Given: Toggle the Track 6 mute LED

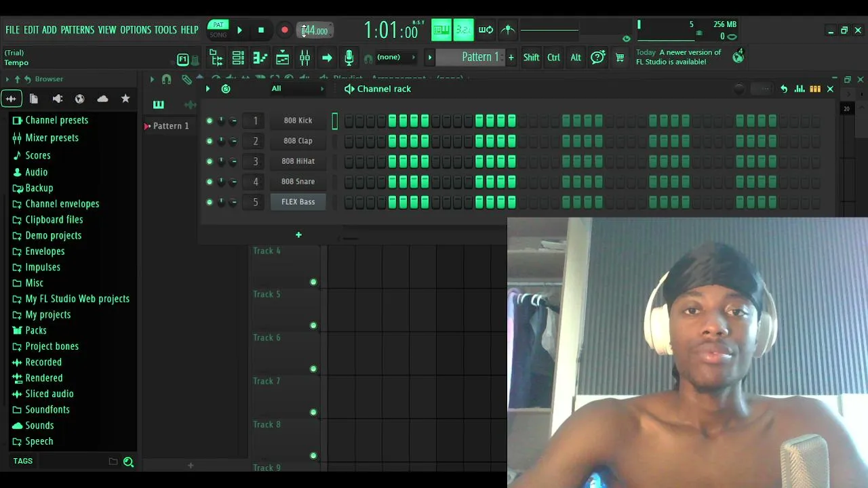Looking at the screenshot, I should click(313, 369).
